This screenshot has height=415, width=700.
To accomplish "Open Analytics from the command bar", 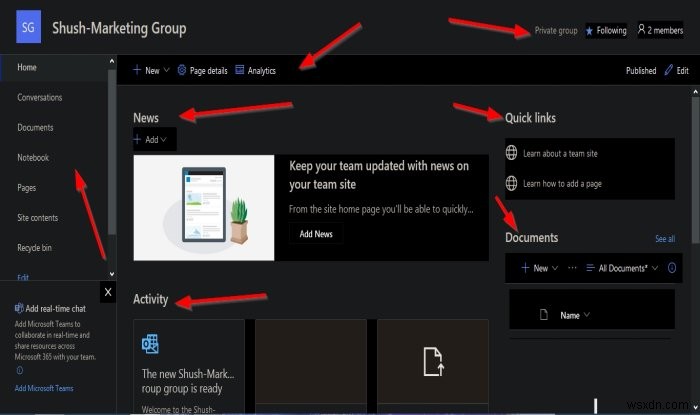I will pos(255,70).
